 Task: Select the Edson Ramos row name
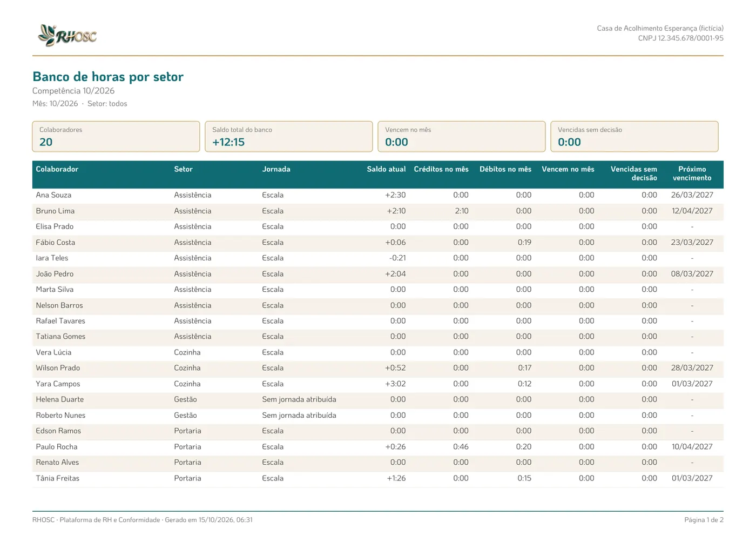(58, 431)
